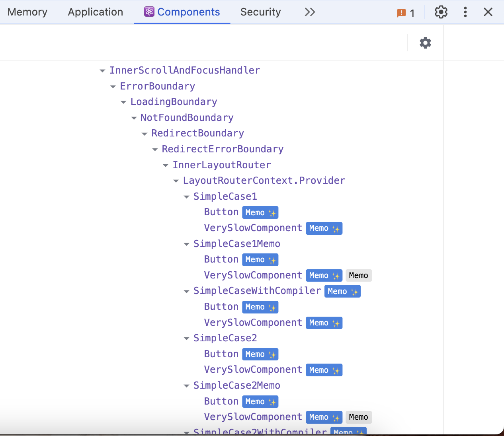Close DevTools with the X button
This screenshot has height=436, width=504.
pyautogui.click(x=488, y=12)
